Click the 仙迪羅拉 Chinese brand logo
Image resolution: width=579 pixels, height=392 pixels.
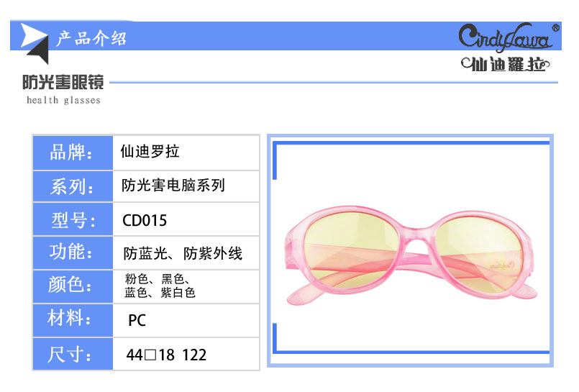pyautogui.click(x=506, y=64)
